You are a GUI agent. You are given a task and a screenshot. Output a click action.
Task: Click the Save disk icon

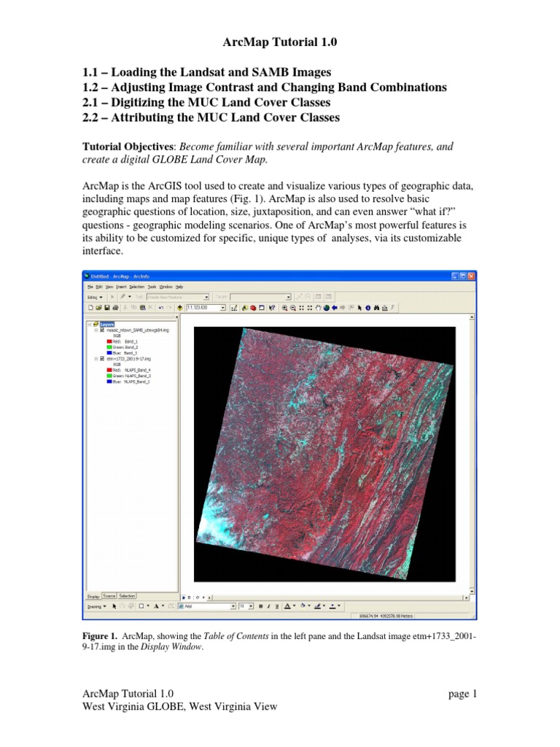click(107, 308)
